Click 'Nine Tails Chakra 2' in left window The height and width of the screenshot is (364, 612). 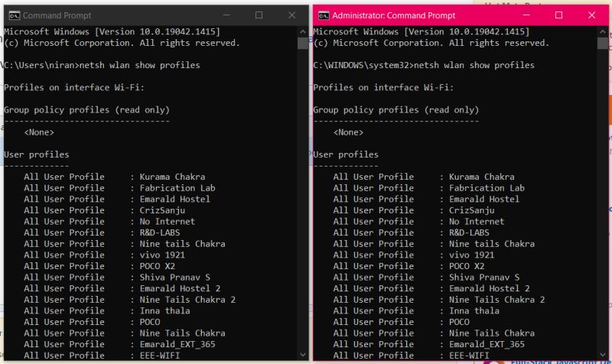coord(187,300)
